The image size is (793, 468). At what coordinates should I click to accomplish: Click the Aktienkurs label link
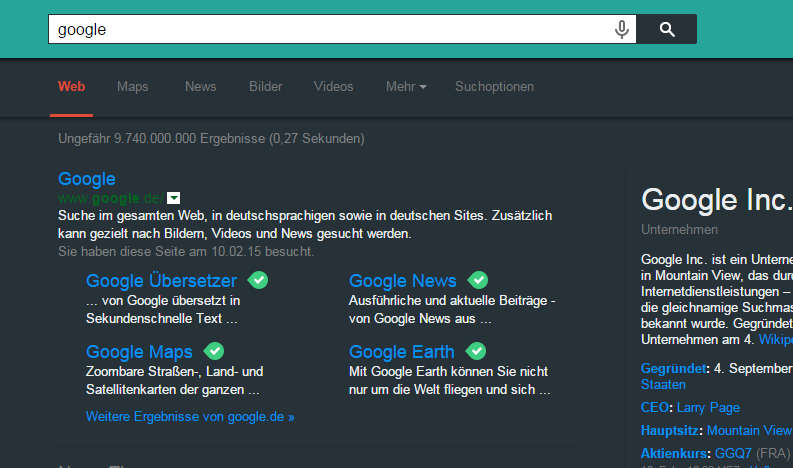[x=674, y=453]
